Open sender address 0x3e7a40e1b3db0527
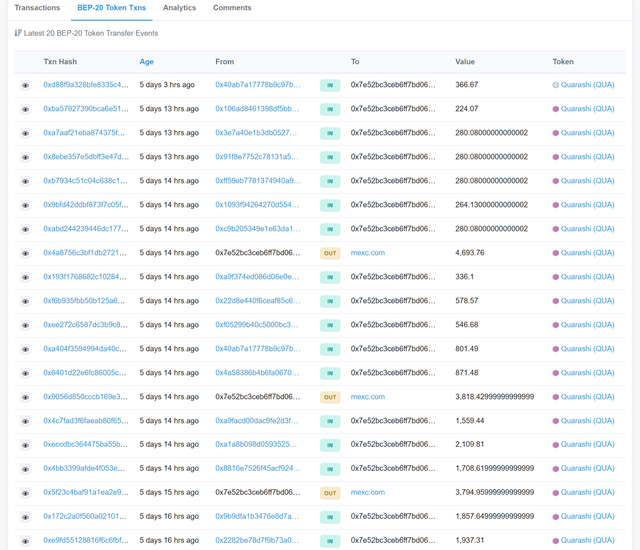This screenshot has width=640, height=550. pyautogui.click(x=256, y=133)
